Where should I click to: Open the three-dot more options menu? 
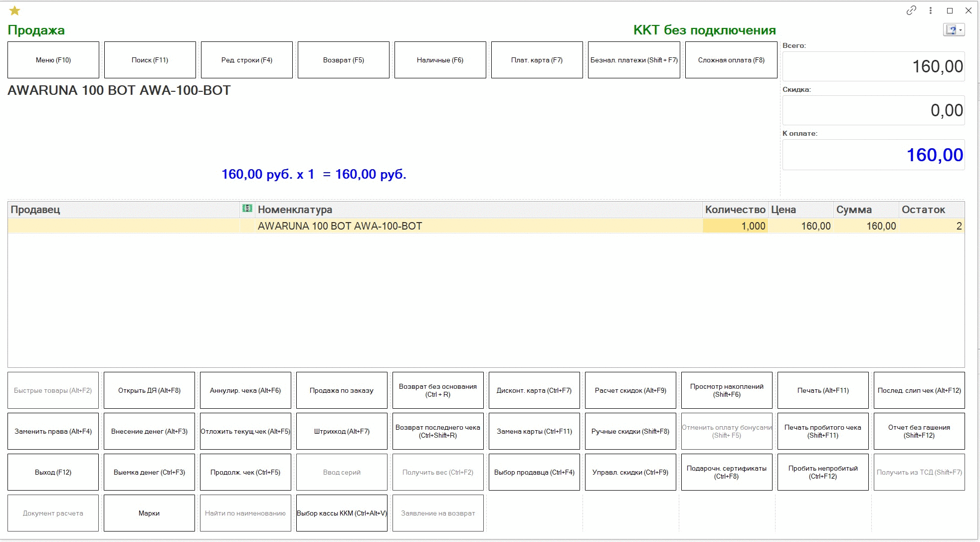tap(931, 10)
